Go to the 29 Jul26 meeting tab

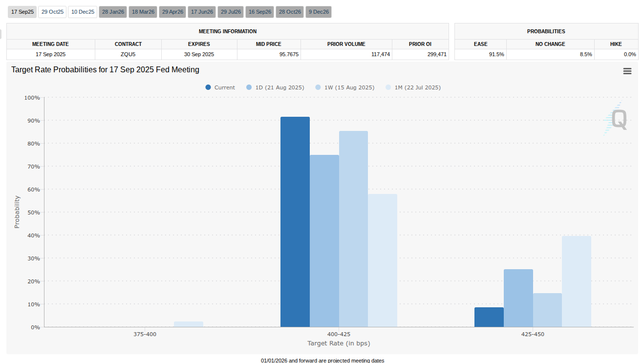coord(231,12)
